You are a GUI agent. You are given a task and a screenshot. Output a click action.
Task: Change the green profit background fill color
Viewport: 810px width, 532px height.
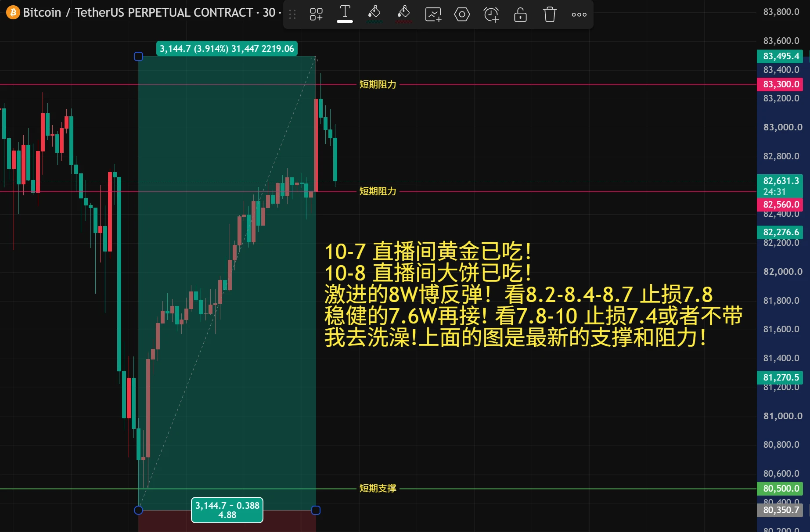point(374,14)
